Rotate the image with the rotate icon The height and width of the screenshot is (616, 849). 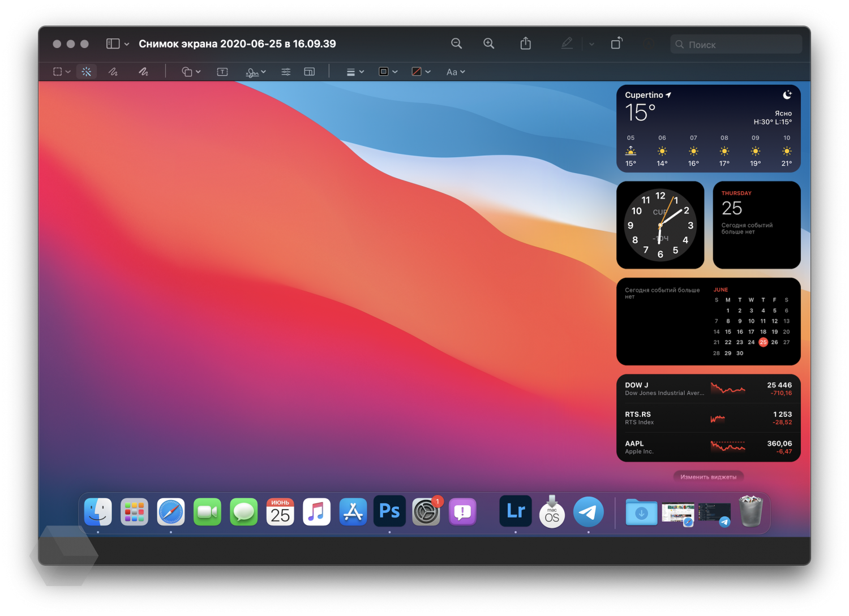[616, 43]
